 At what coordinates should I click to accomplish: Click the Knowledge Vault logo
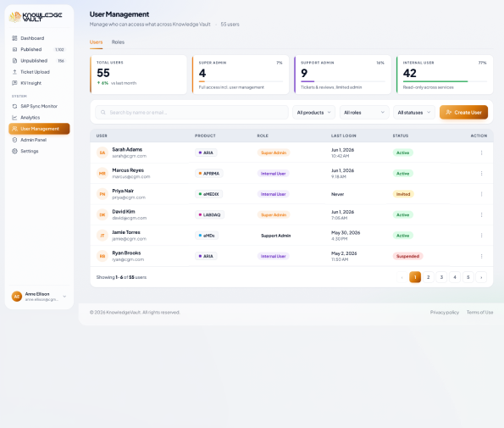[x=36, y=17]
